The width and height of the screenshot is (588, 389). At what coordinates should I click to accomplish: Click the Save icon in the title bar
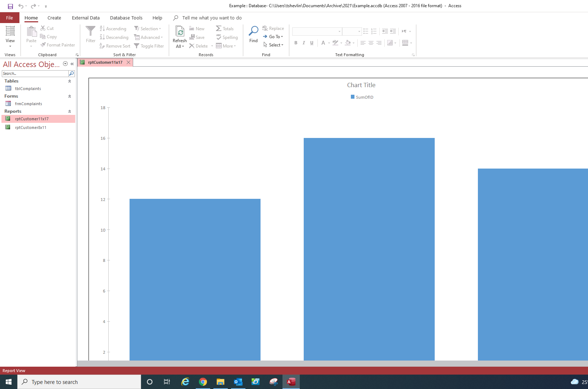(10, 6)
